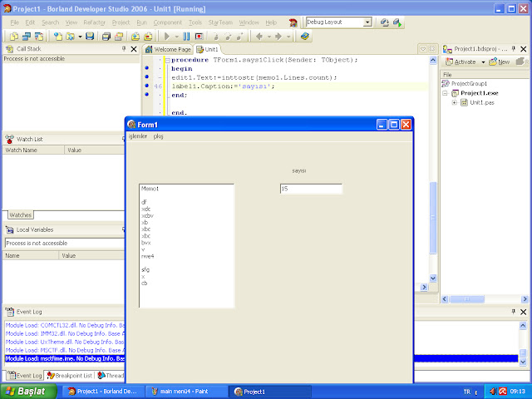The height and width of the screenshot is (399, 532).
Task: Click the Add file to project icon
Action: [x=135, y=37]
